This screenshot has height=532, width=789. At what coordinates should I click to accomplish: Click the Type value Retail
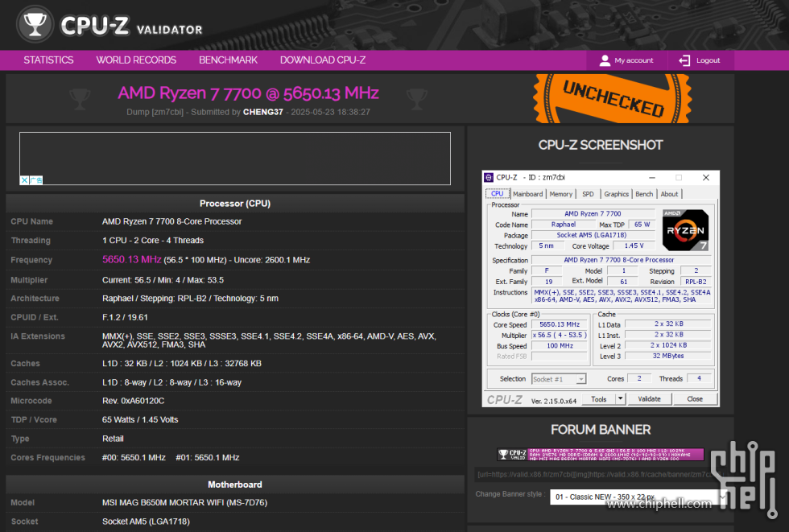pyautogui.click(x=113, y=439)
